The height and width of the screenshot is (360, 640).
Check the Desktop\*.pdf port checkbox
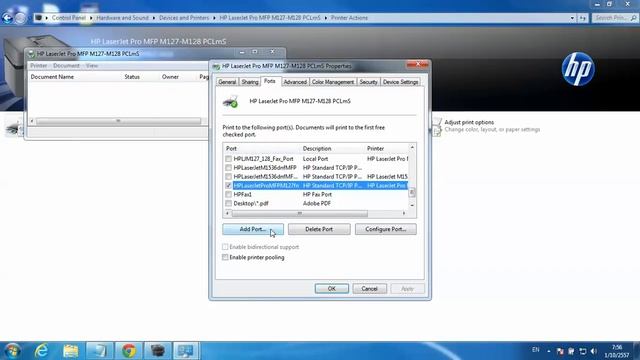coord(228,203)
